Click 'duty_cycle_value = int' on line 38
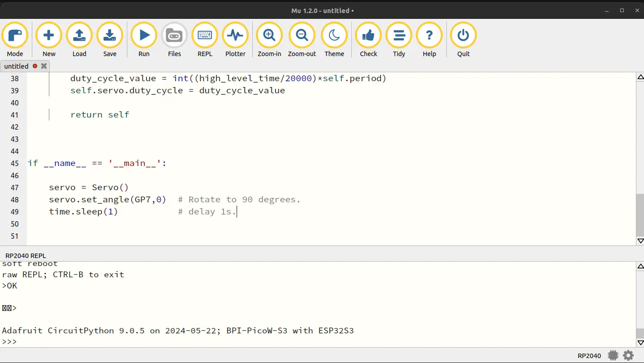Screen dimensions: 644x363 coord(130,78)
